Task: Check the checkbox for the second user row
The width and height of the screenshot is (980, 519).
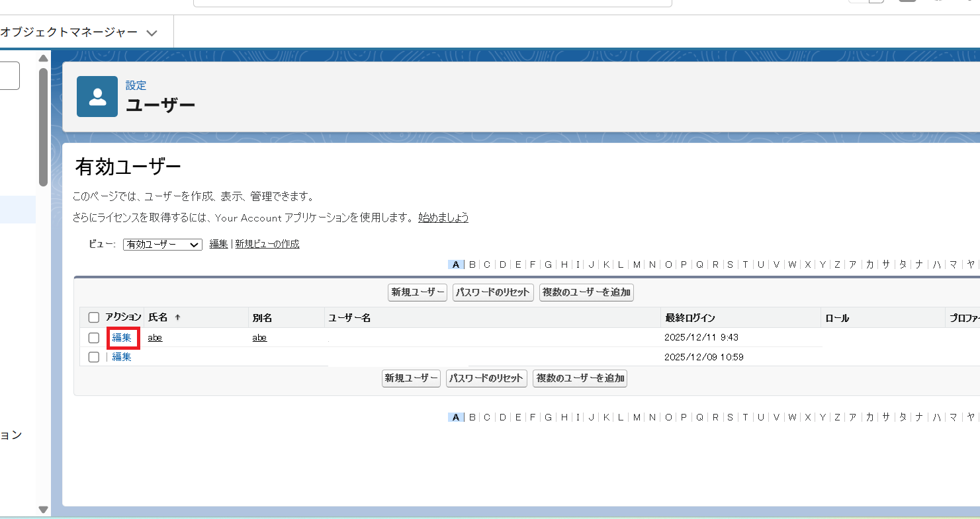Action: tap(94, 357)
